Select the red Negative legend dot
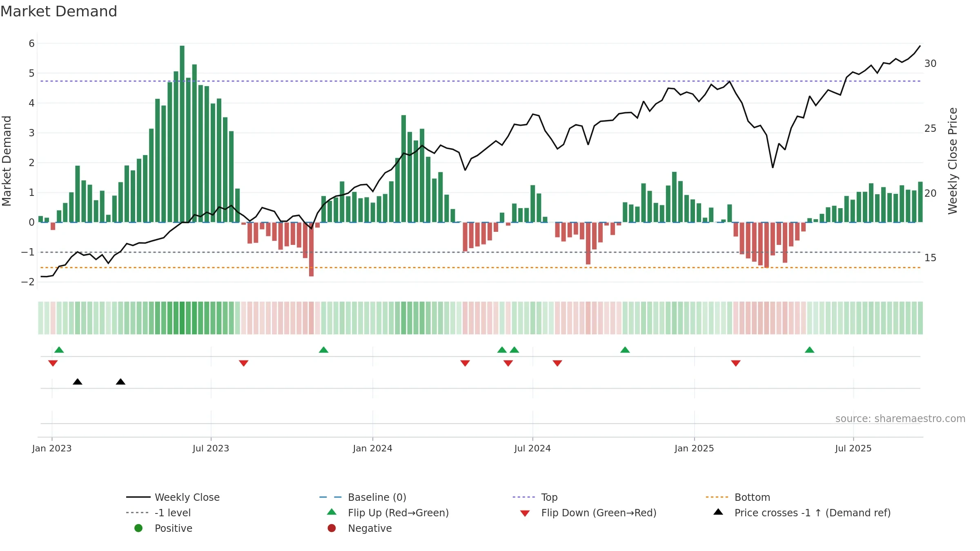The width and height of the screenshot is (980, 551). point(332,528)
